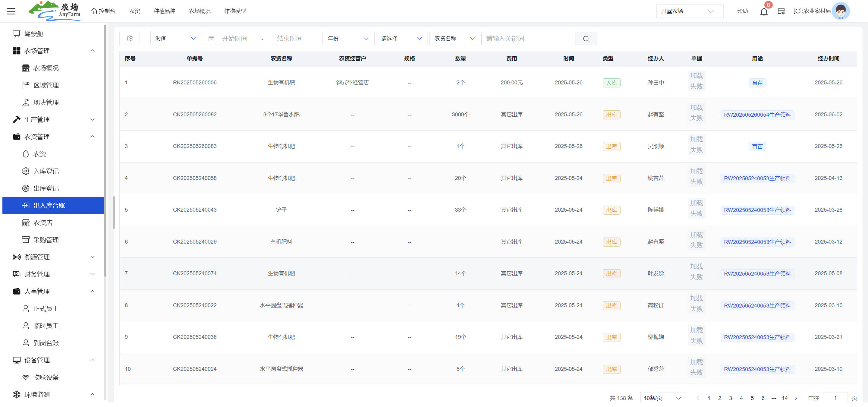Open RW202505260054生产领料 link in row 2
This screenshot has width=868, height=407.
coord(757,115)
